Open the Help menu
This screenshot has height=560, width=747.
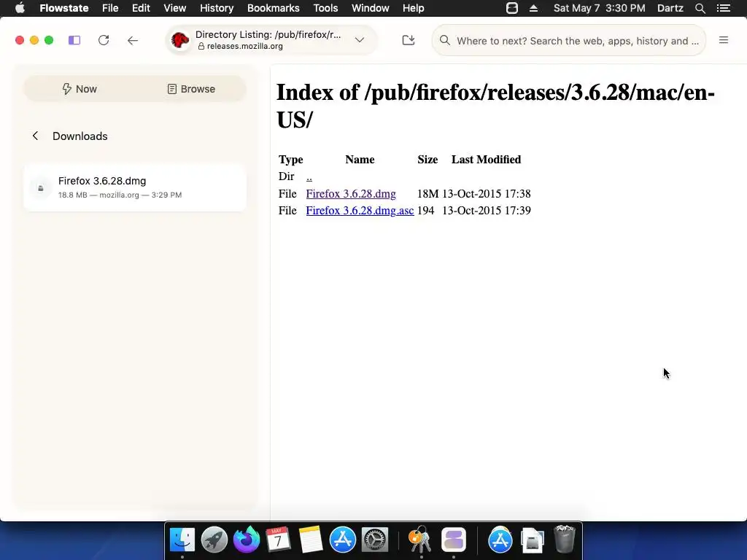point(413,8)
